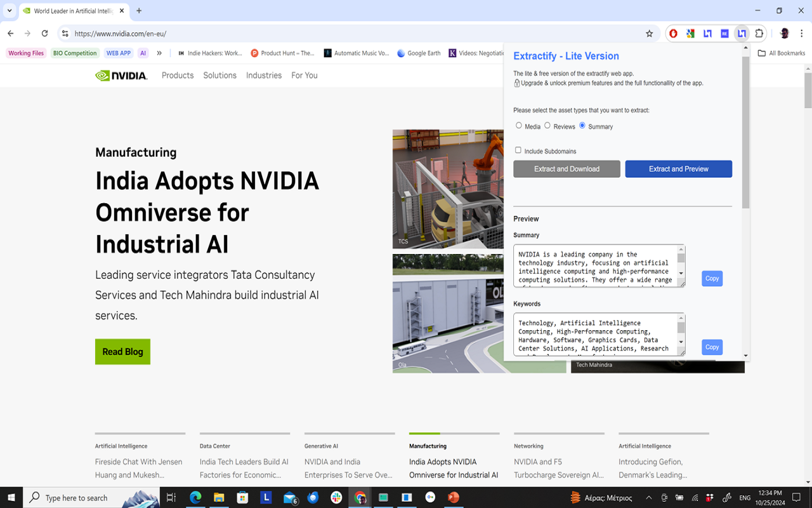Viewport: 812px width, 508px height.
Task: Open the Products navigation menu
Action: coord(178,75)
